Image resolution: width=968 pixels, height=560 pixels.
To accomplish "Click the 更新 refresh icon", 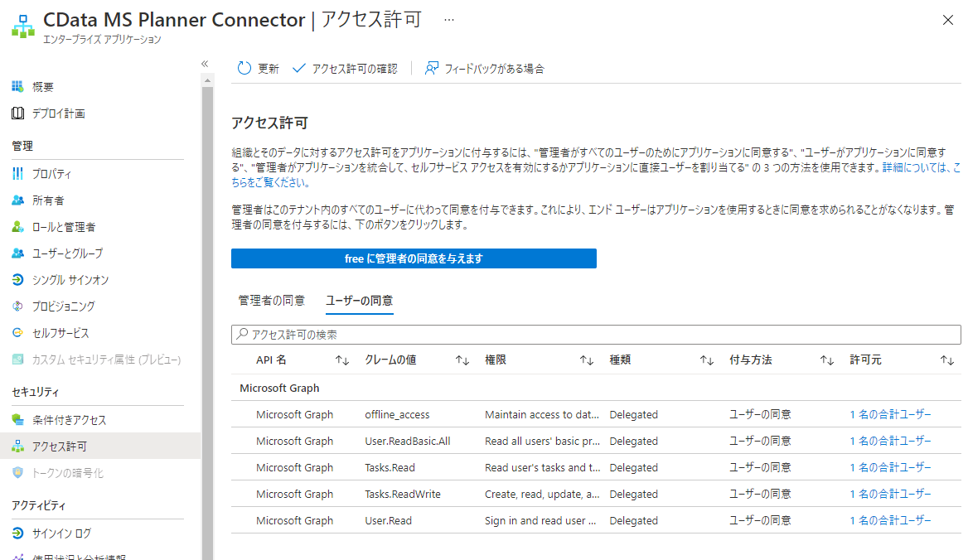I will [244, 69].
